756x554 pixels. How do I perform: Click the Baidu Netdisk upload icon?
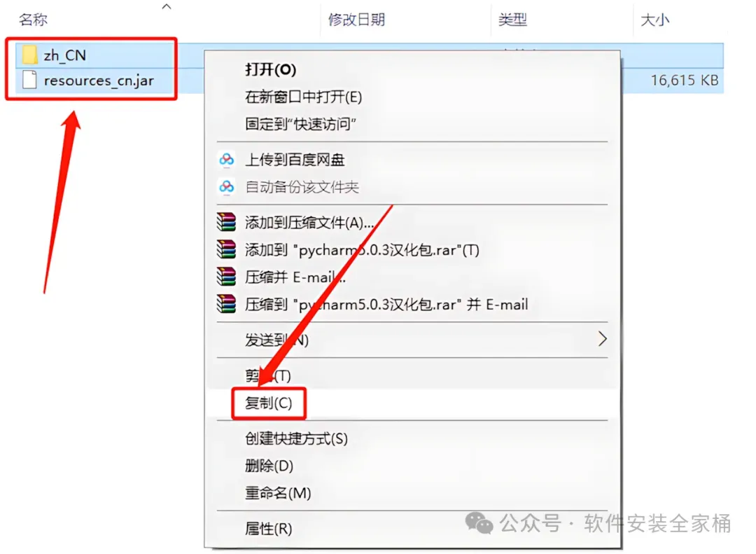coord(227,159)
